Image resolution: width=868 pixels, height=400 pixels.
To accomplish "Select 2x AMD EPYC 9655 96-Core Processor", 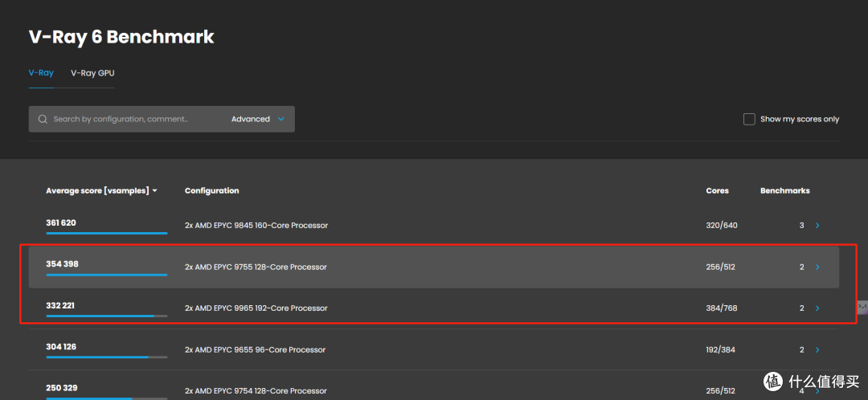I will click(256, 349).
